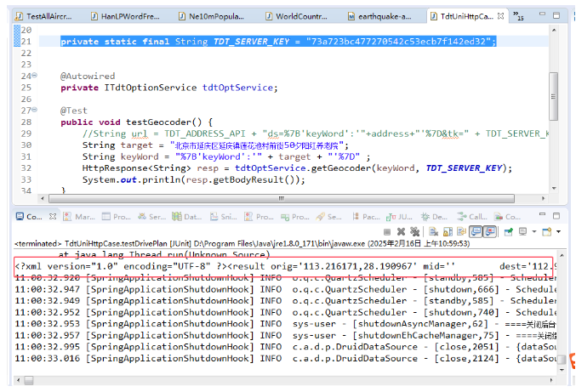Click the @Test annotation text
Viewport: 576px width, 392px height.
[x=74, y=111]
